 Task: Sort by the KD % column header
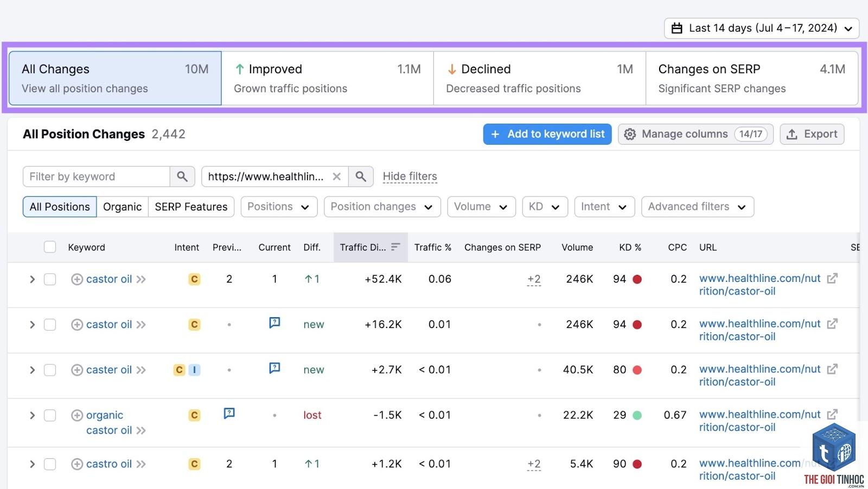[x=630, y=247]
